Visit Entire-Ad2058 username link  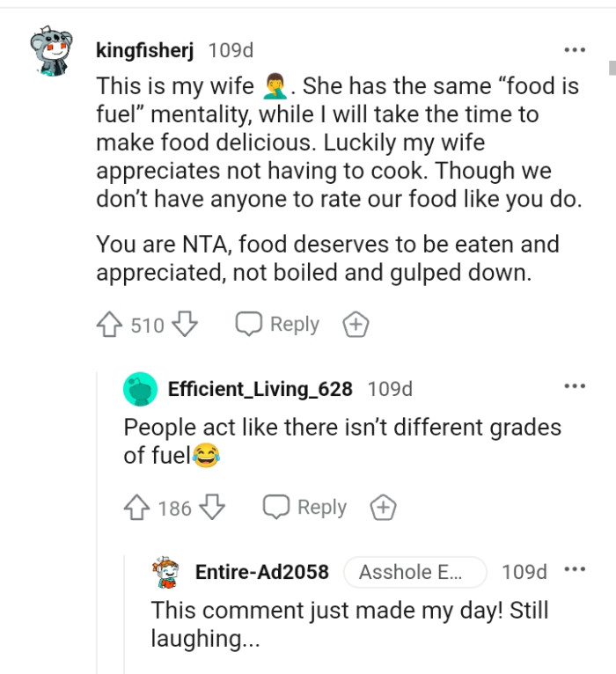(x=261, y=572)
